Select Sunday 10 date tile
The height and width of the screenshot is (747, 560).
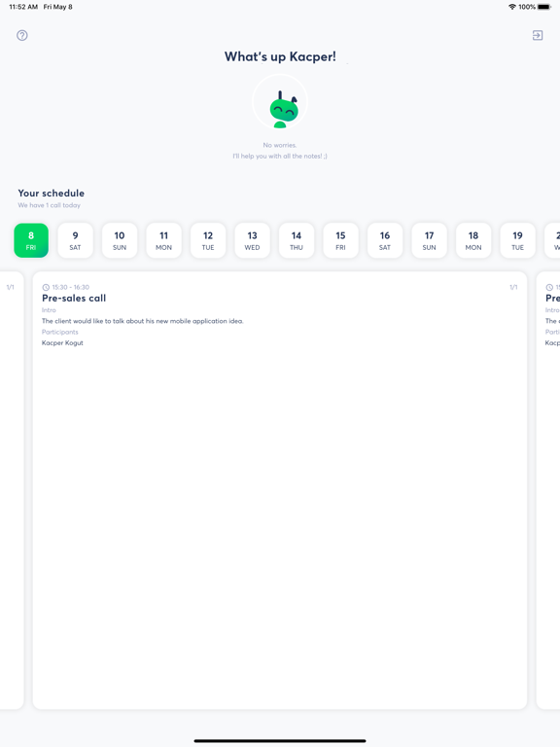click(120, 240)
